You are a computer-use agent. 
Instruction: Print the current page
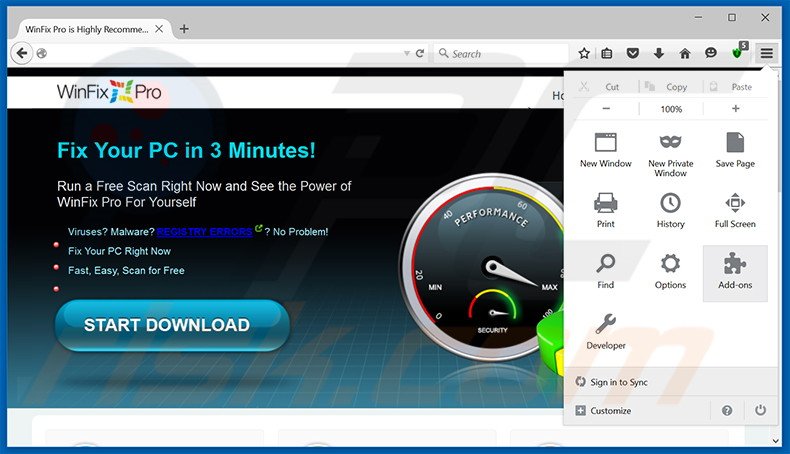point(606,212)
